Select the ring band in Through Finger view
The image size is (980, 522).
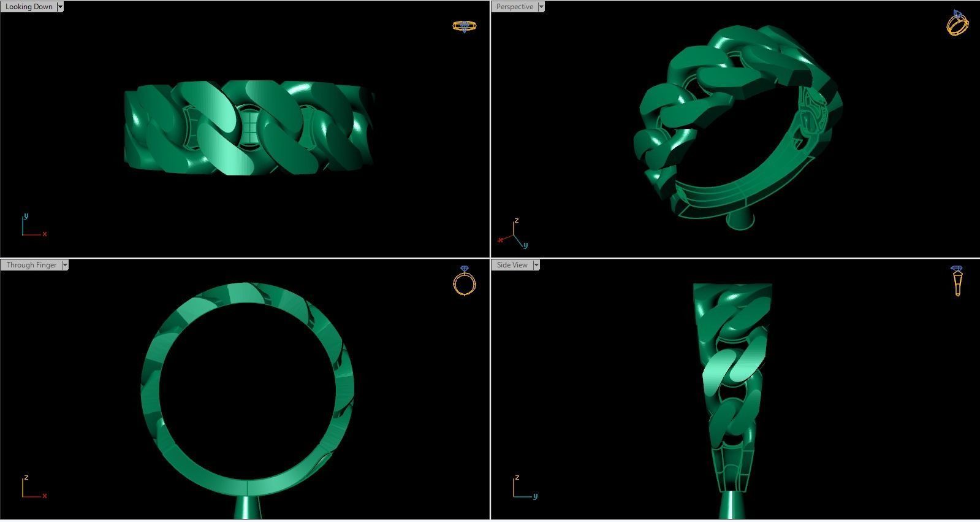247,488
